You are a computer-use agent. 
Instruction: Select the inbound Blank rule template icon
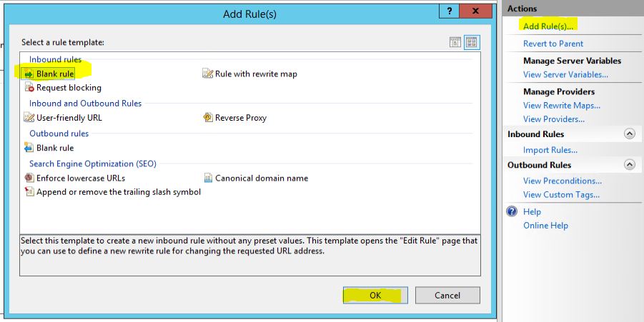tap(29, 74)
